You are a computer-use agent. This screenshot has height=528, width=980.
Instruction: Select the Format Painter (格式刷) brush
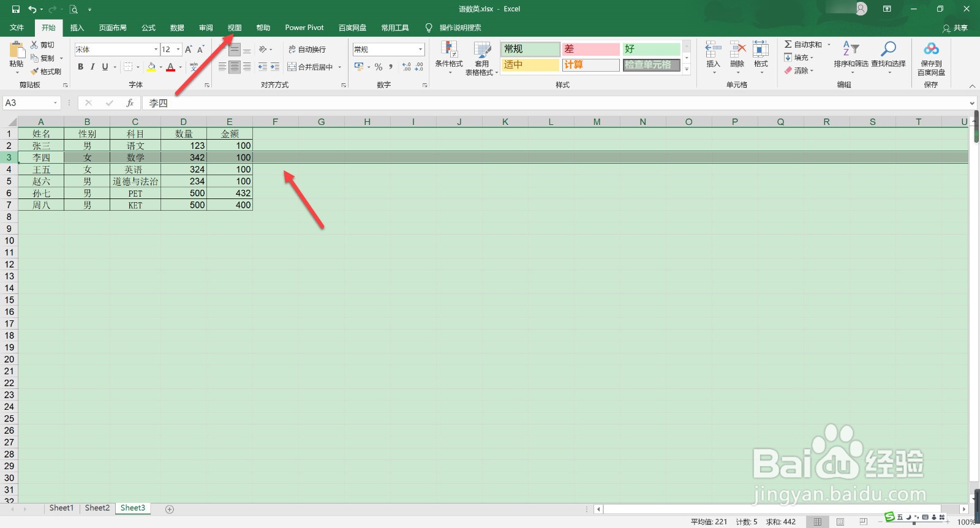[34, 72]
